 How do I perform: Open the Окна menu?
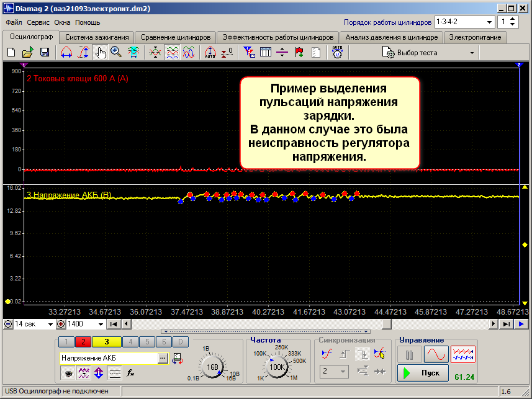[x=62, y=22]
